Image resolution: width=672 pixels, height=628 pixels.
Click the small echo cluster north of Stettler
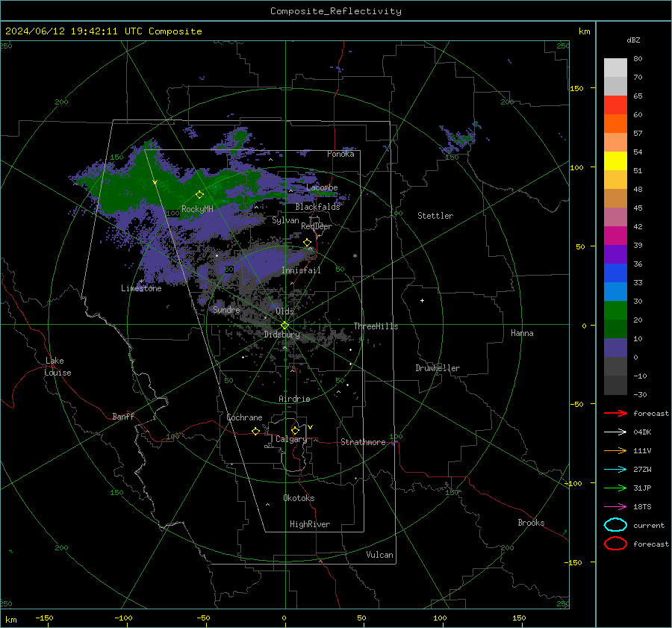click(x=459, y=138)
